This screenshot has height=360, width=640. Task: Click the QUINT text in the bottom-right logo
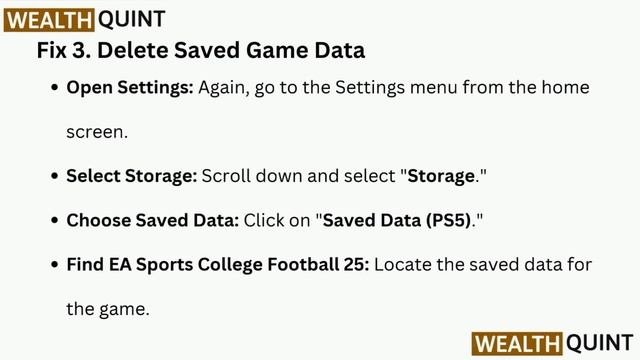(600, 343)
